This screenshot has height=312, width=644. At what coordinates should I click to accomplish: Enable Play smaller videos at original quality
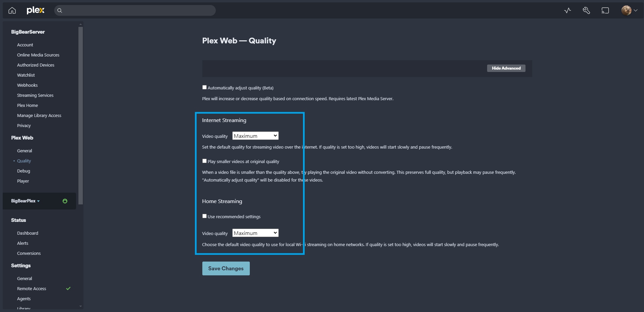pos(204,161)
